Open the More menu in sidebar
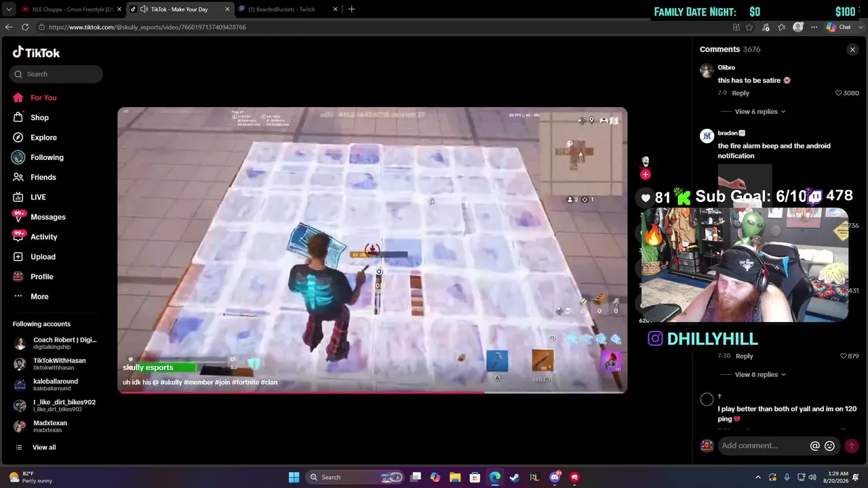This screenshot has height=488, width=868. (39, 297)
